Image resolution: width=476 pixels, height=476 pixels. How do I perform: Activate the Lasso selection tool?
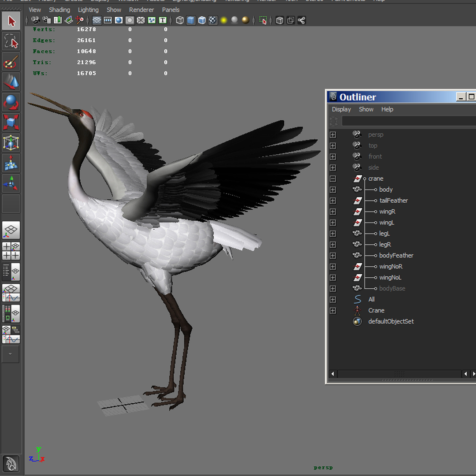tap(11, 41)
